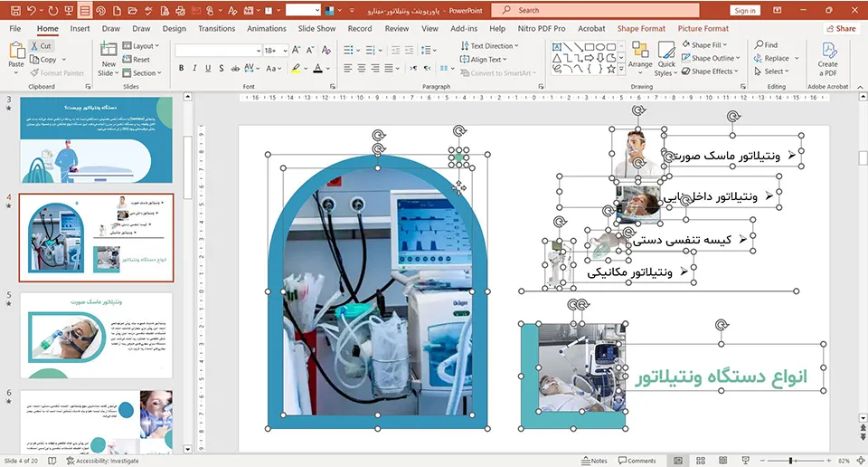868x467 pixels.
Task: Undo the last action
Action: (x=31, y=10)
